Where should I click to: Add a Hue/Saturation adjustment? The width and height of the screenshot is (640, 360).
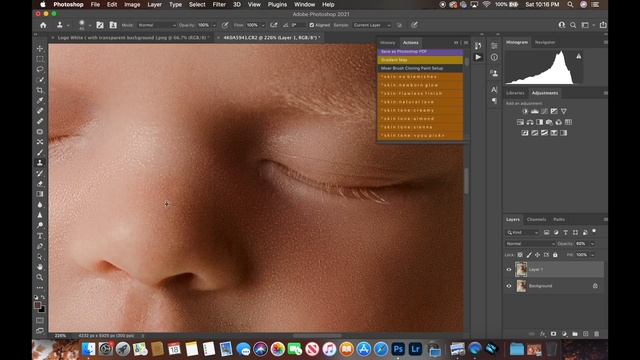[x=520, y=122]
